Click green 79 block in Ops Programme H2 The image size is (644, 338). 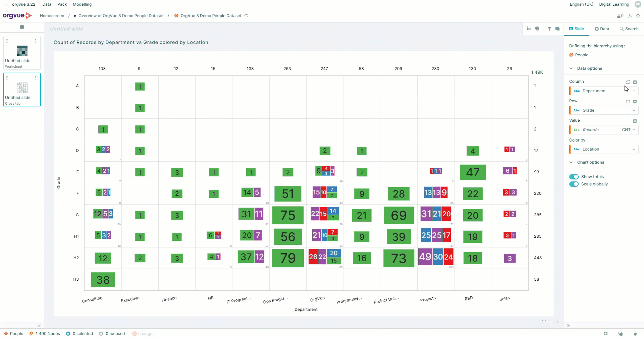(x=288, y=258)
